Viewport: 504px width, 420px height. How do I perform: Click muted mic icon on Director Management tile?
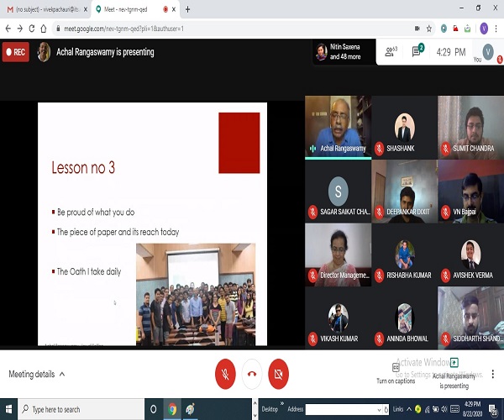pos(312,276)
